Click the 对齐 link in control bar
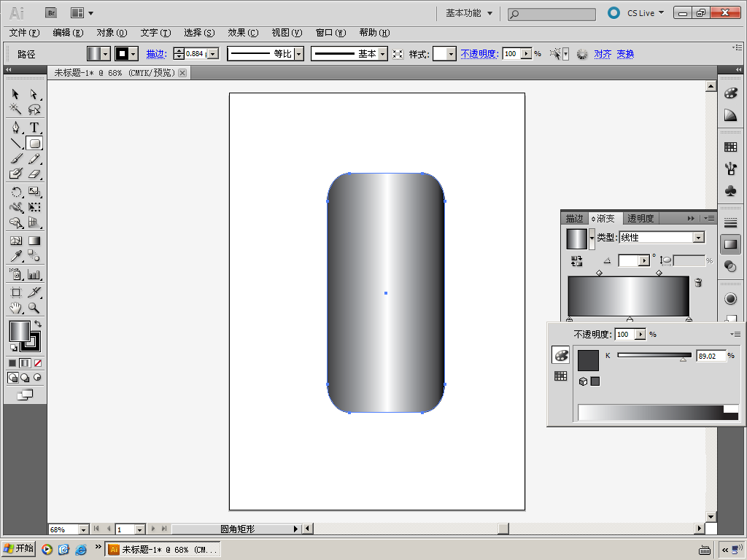747x560 pixels. [603, 54]
